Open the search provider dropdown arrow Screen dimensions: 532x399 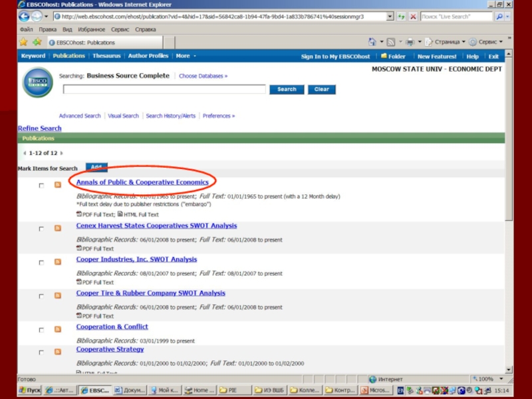[507, 16]
